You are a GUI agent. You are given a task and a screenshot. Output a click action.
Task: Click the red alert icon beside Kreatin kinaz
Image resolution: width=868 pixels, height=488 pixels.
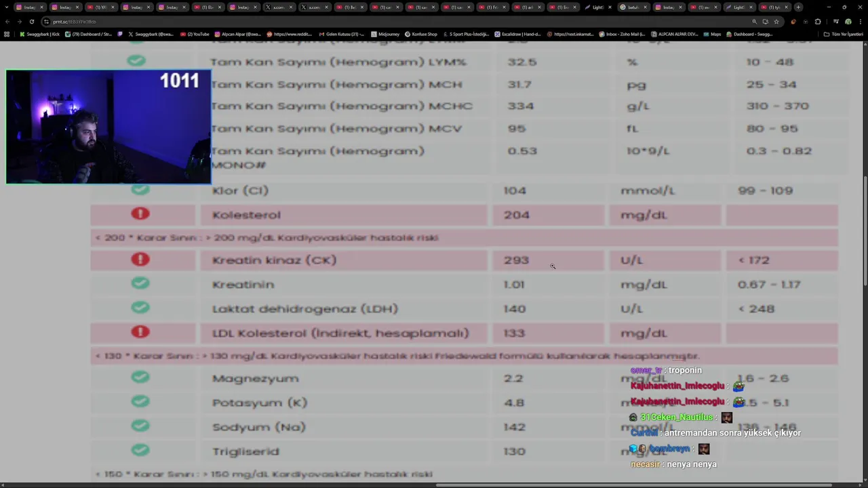(x=140, y=259)
